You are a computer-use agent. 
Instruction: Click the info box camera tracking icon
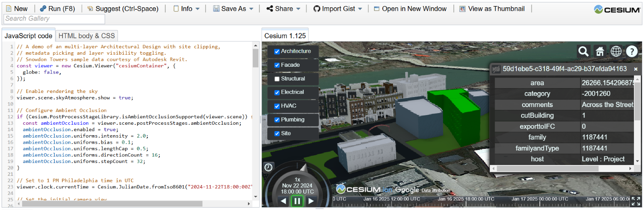[496, 69]
